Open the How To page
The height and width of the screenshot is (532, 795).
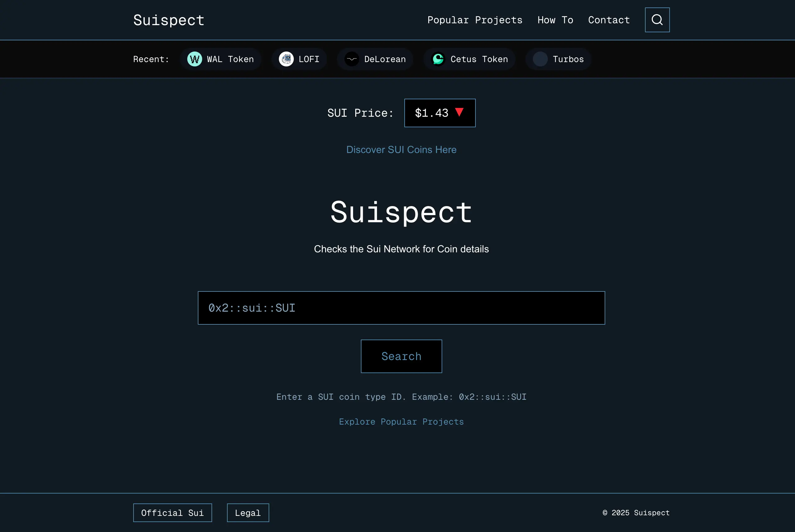pyautogui.click(x=555, y=20)
